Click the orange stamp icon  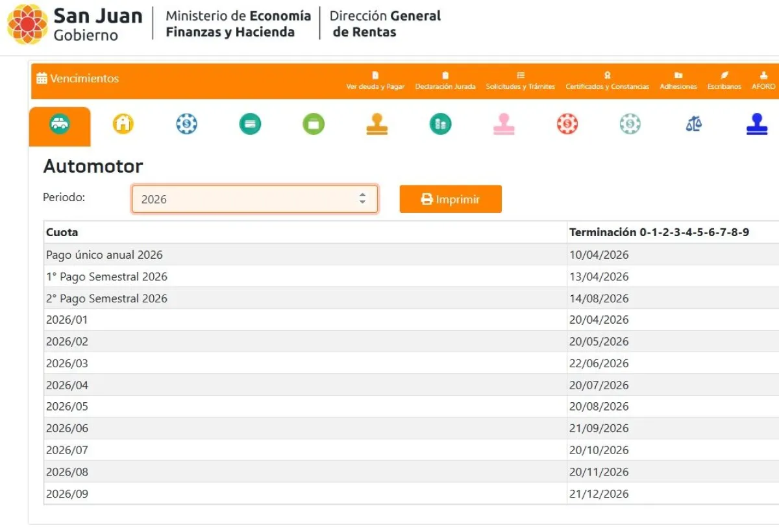coord(377,123)
